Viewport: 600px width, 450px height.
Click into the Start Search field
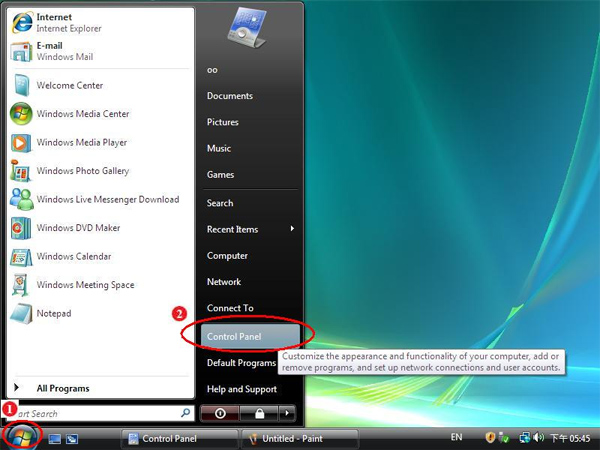98,413
